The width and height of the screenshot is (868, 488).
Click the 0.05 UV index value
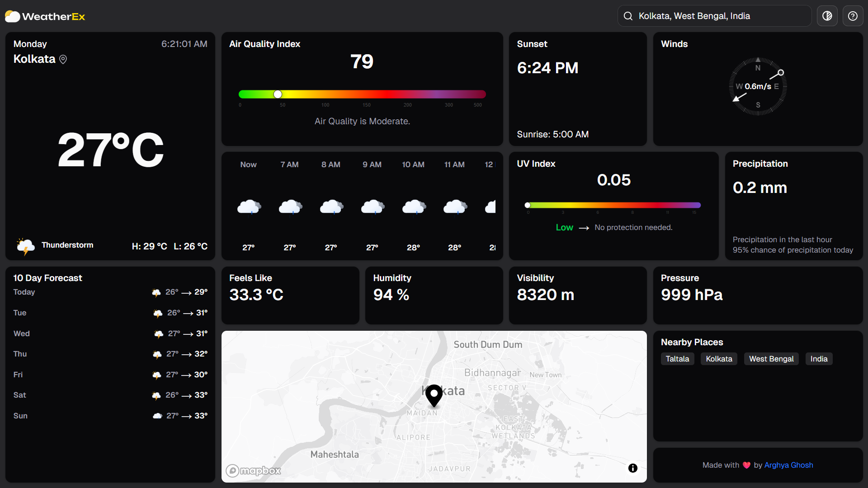pyautogui.click(x=613, y=180)
